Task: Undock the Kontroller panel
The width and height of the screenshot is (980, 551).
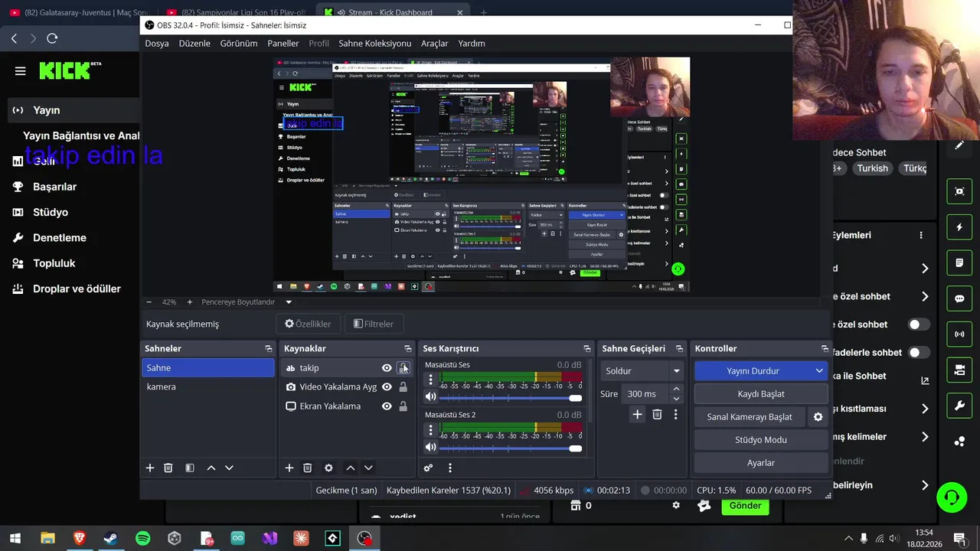Action: tap(825, 348)
